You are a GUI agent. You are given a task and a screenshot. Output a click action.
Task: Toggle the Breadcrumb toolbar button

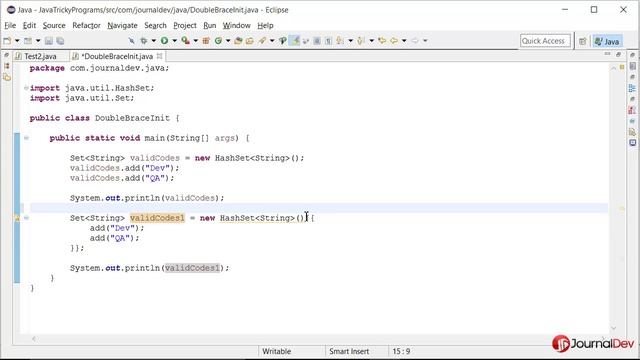[x=282, y=41]
